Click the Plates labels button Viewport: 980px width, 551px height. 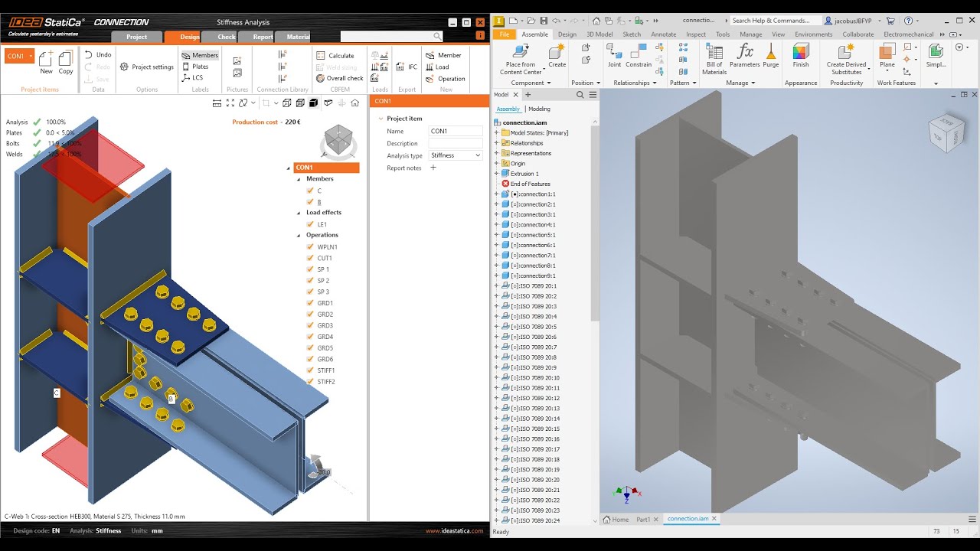tap(195, 67)
